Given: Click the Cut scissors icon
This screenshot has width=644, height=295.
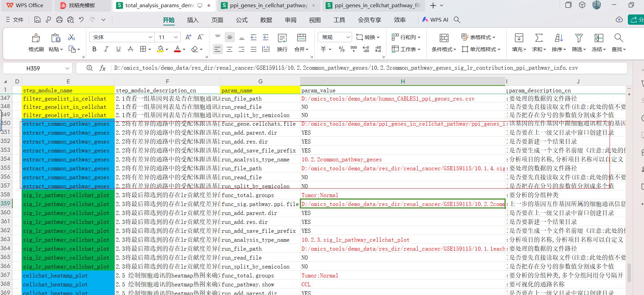Looking at the screenshot, I should (71, 37).
